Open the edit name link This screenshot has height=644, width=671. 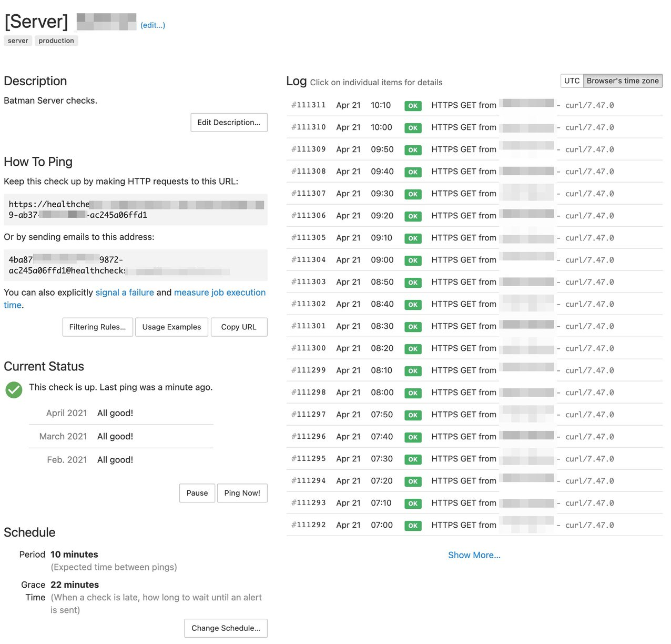point(152,25)
